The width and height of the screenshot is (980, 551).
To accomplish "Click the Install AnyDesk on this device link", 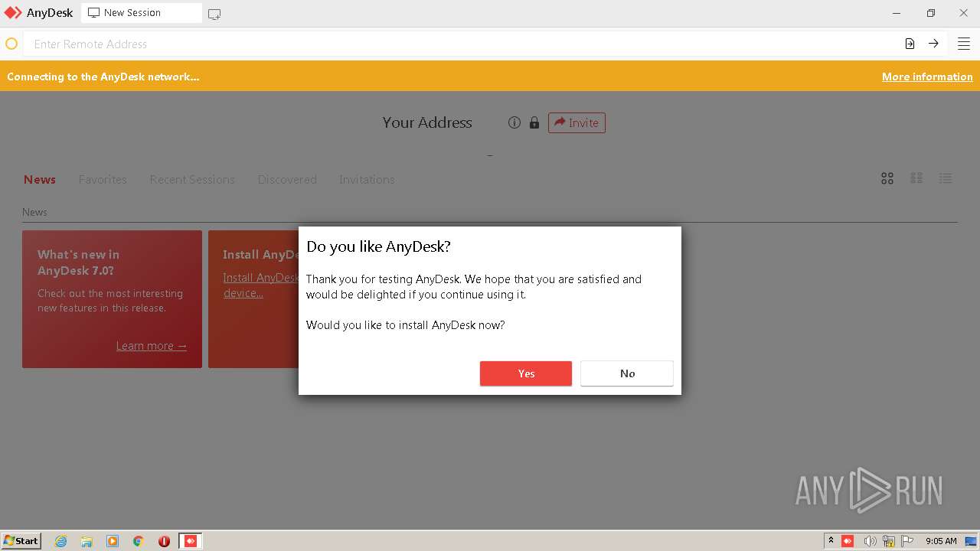I will (260, 285).
